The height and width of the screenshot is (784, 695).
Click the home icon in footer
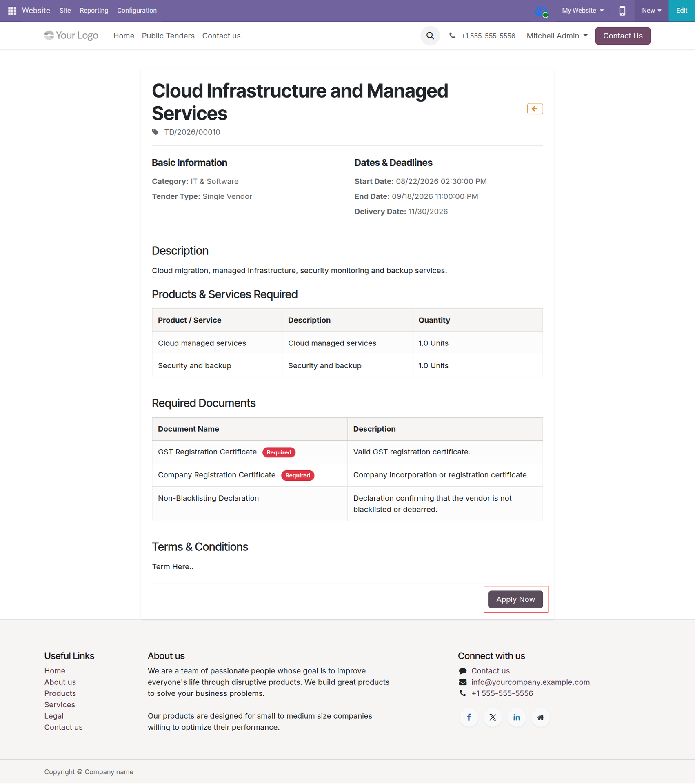(540, 717)
